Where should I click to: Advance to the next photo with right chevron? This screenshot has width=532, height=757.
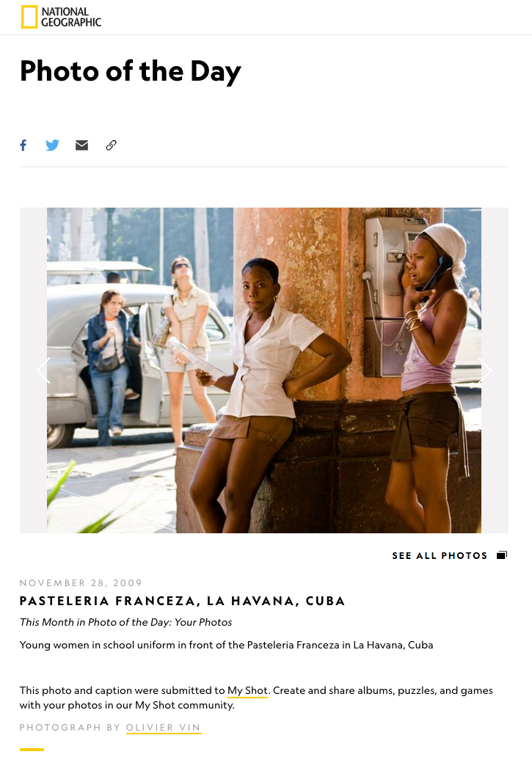click(x=485, y=370)
